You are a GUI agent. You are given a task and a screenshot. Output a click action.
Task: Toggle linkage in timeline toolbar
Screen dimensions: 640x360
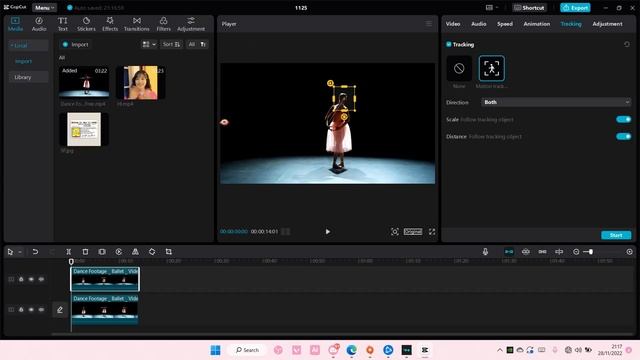click(542, 252)
